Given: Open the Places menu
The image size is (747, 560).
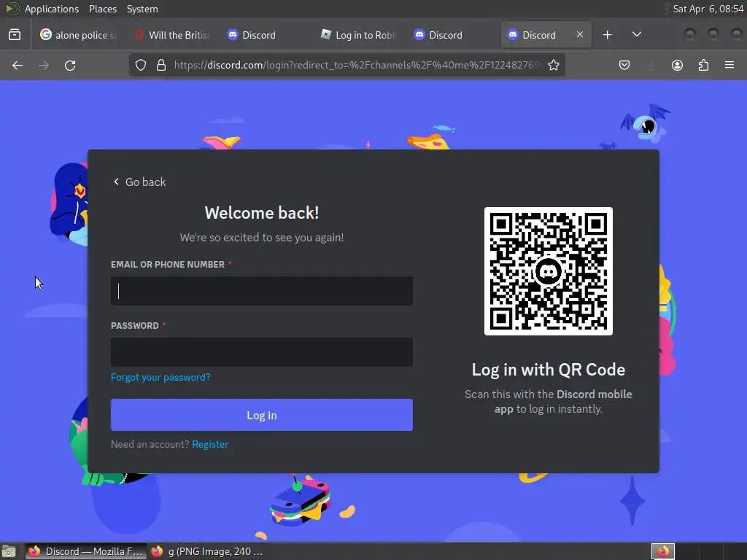Looking at the screenshot, I should (103, 9).
